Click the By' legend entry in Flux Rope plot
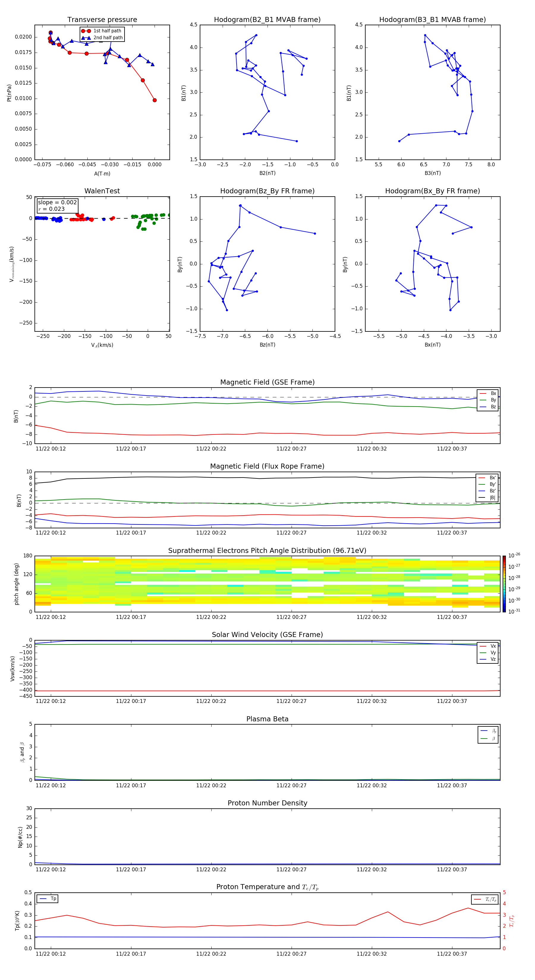The height and width of the screenshot is (980, 535). [x=487, y=484]
